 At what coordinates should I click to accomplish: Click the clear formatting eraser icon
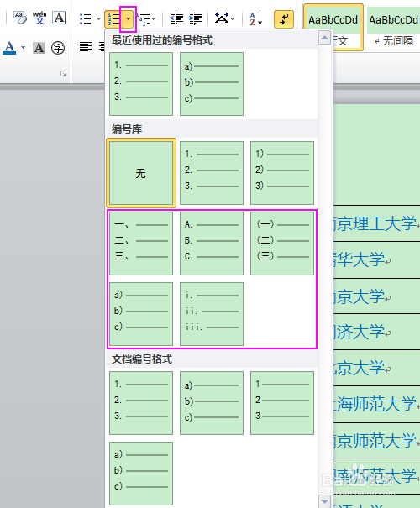coord(20,18)
